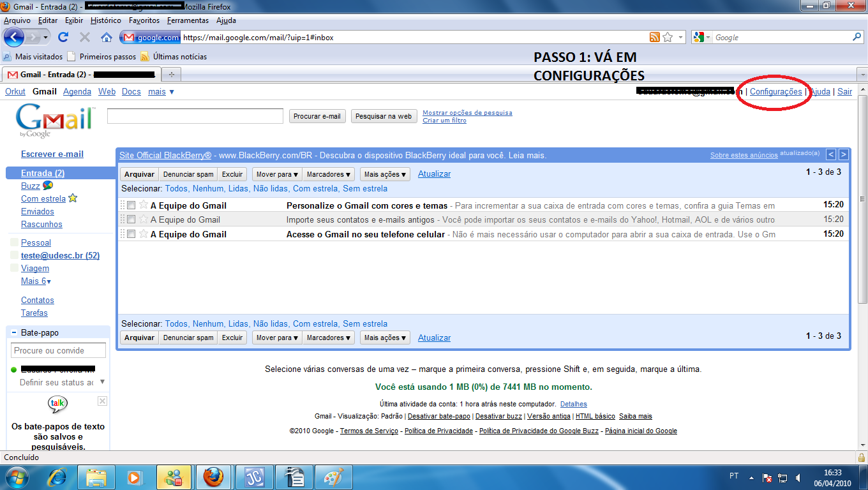The image size is (868, 490).
Task: Open Paint from taskbar
Action: coord(333,477)
